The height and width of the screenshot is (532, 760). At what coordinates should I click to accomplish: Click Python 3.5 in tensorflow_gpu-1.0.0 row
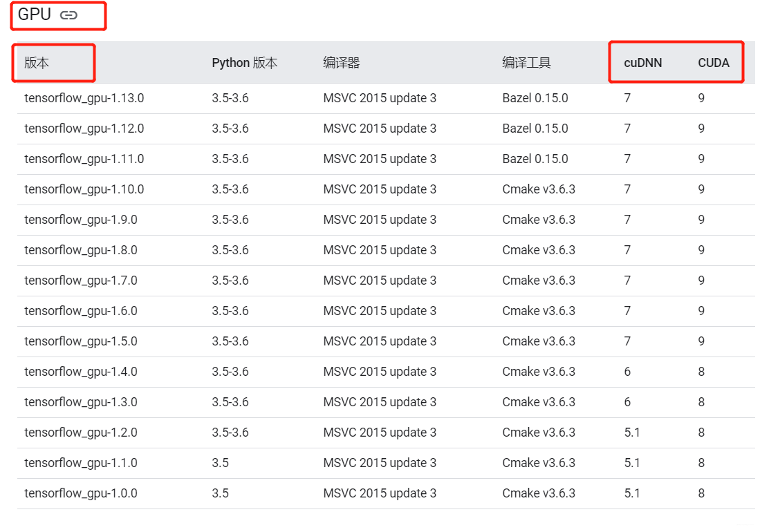(x=220, y=494)
